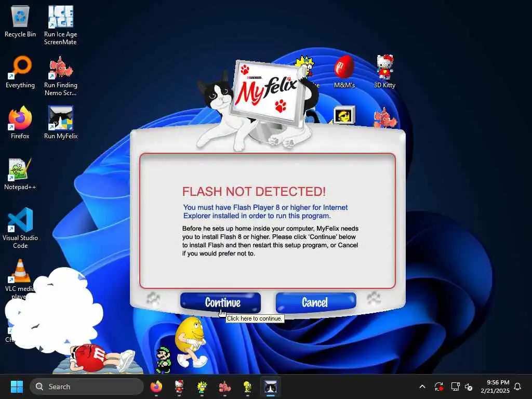Switch to Lisa Simpson app in taskbar
The height and width of the screenshot is (399, 532).
(202, 387)
